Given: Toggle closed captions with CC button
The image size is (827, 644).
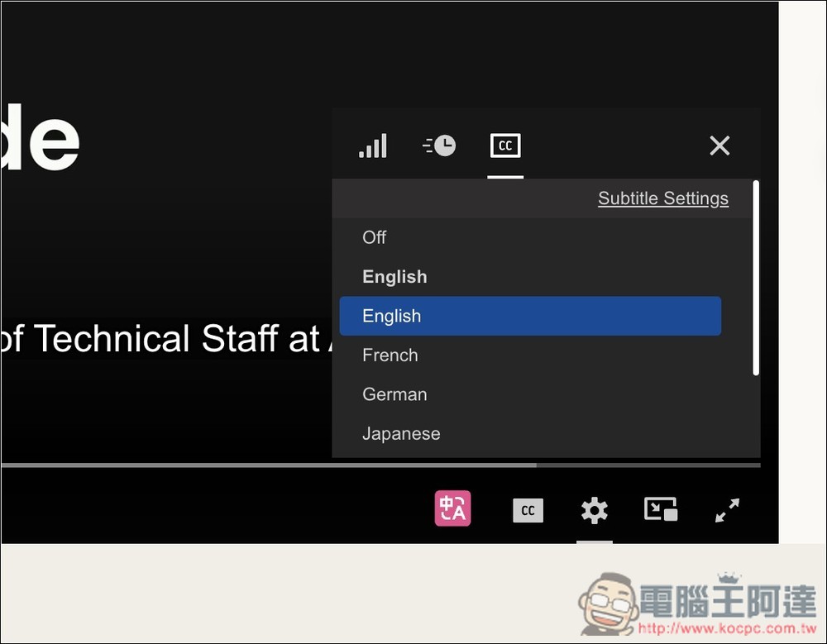Looking at the screenshot, I should point(528,511).
